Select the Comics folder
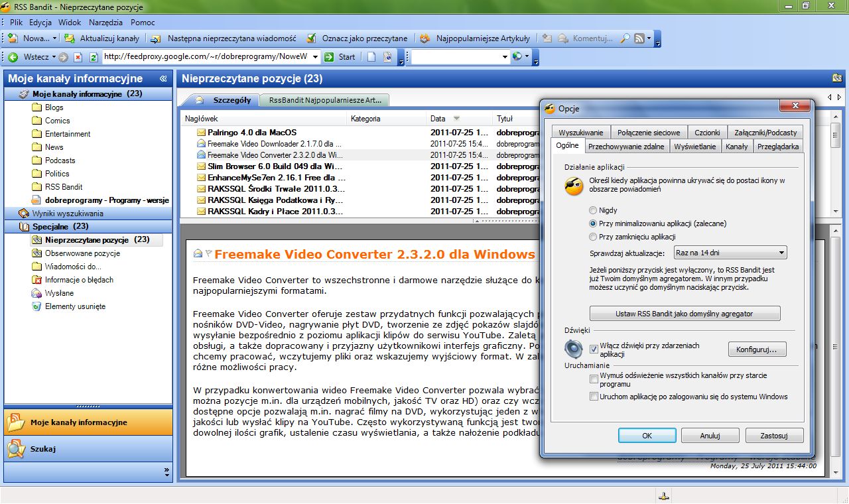Image resolution: width=849 pixels, height=504 pixels. [x=51, y=121]
